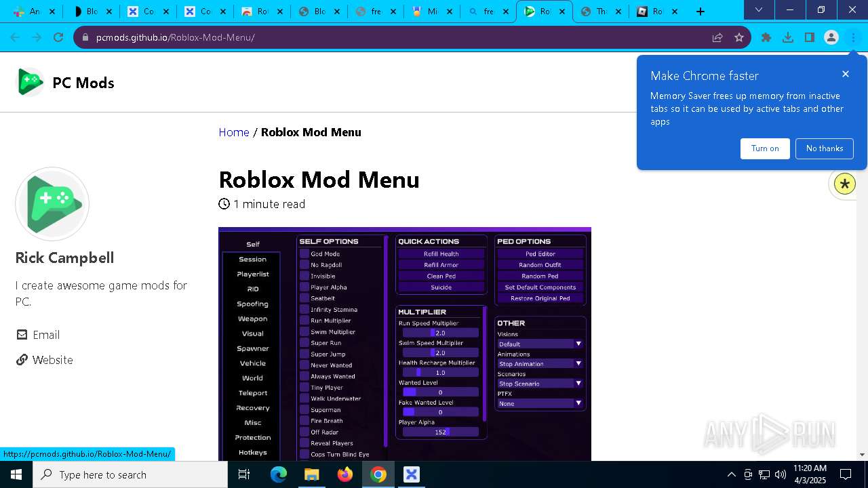This screenshot has width=868, height=488.
Task: Tick the Never Wanted checkbox
Action: pos(304,365)
